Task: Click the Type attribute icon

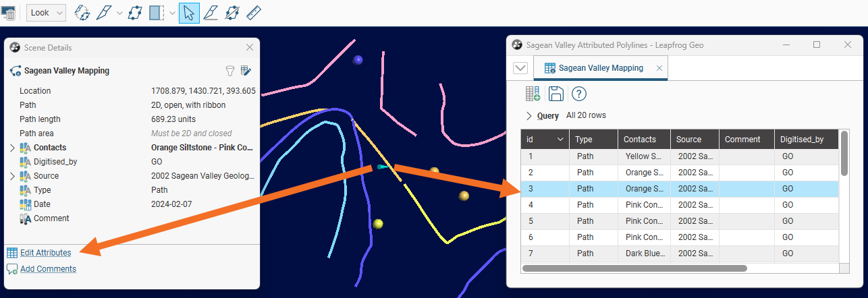Action: point(26,190)
